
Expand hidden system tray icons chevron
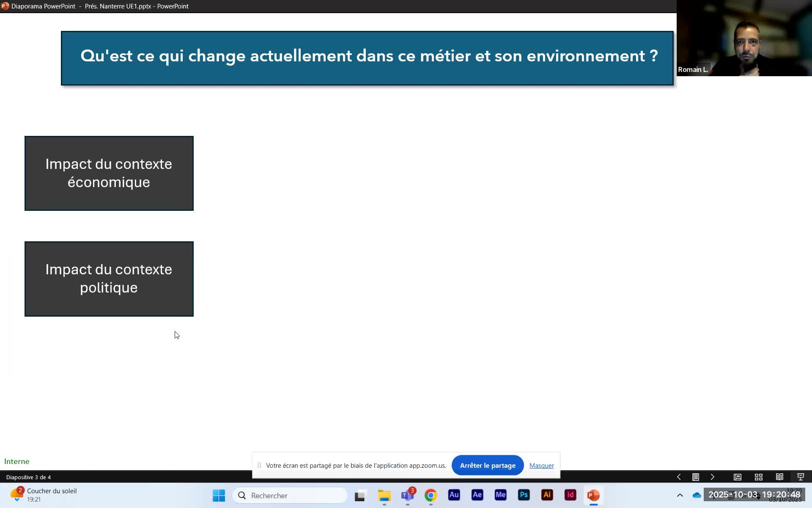point(680,495)
